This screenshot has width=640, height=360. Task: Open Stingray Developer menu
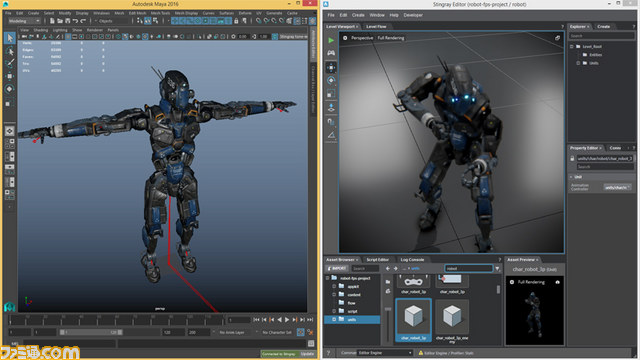413,15
